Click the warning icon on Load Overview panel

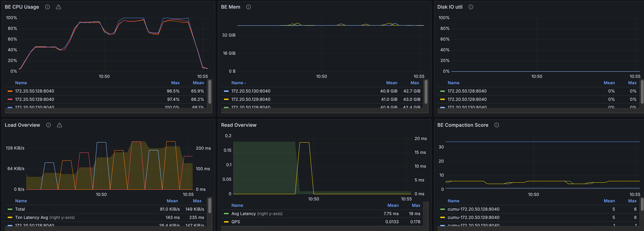point(59,125)
